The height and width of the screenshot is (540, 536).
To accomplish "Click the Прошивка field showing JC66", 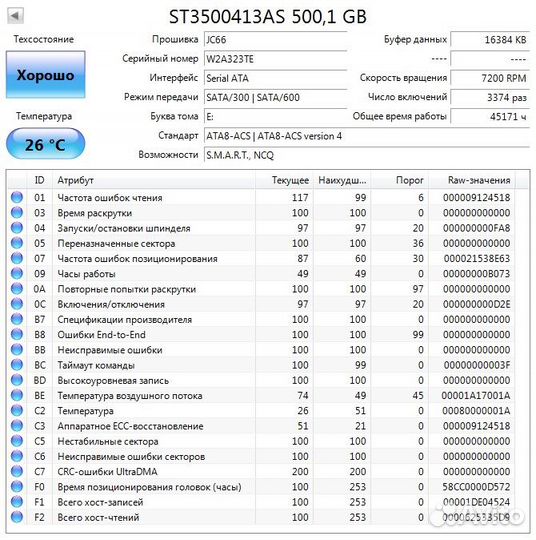I will tap(276, 40).
